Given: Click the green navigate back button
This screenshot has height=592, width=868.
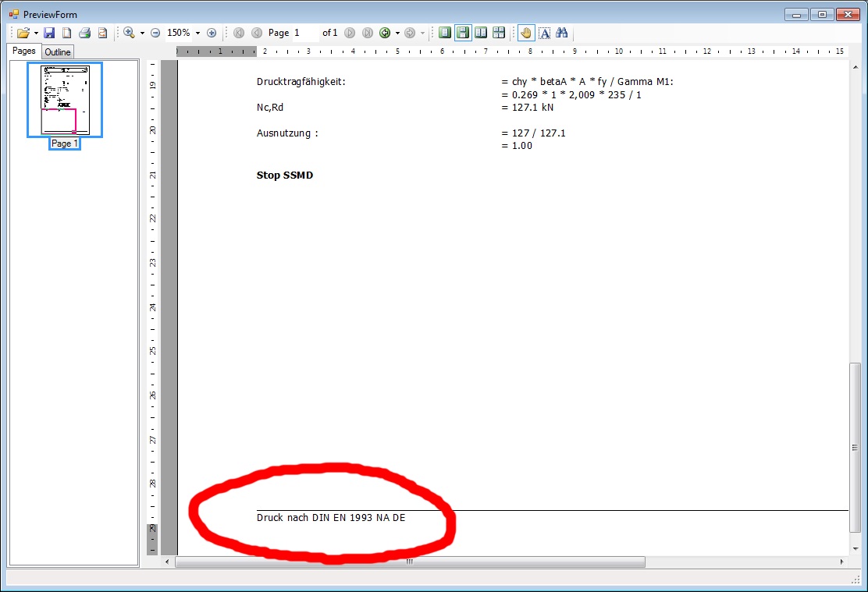Looking at the screenshot, I should click(384, 33).
